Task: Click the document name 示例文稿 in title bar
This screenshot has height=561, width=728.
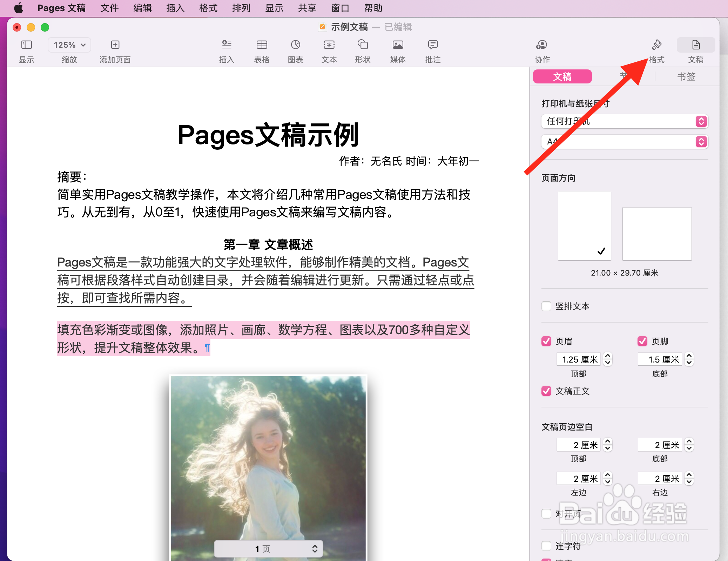Action: (349, 27)
